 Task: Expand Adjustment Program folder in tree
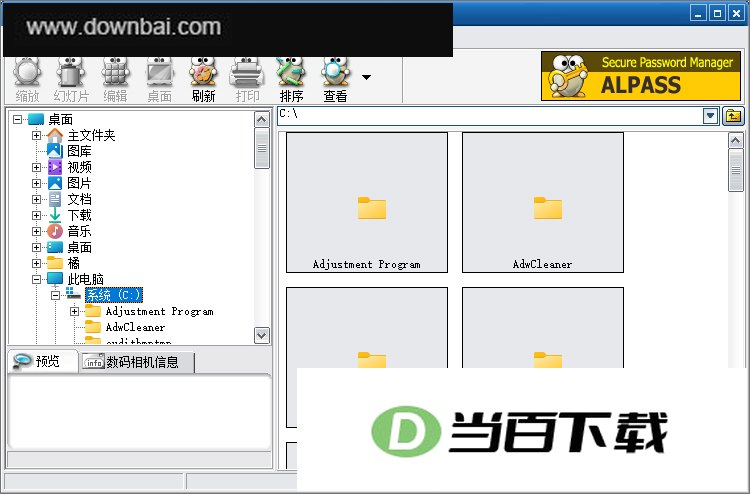[74, 311]
